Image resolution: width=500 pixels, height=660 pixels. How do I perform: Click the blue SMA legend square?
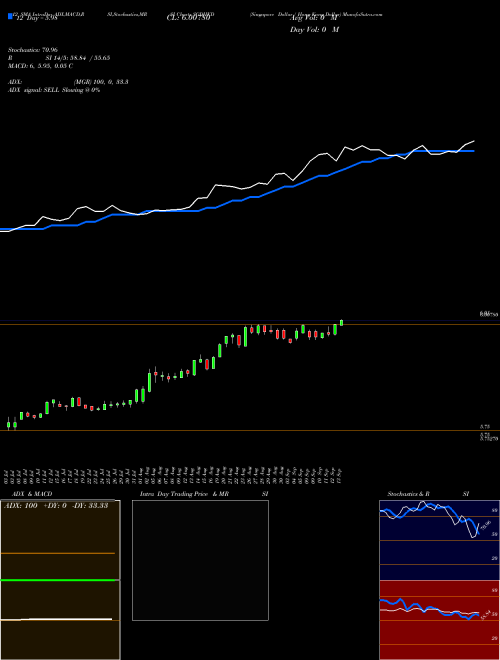(x=10, y=16)
